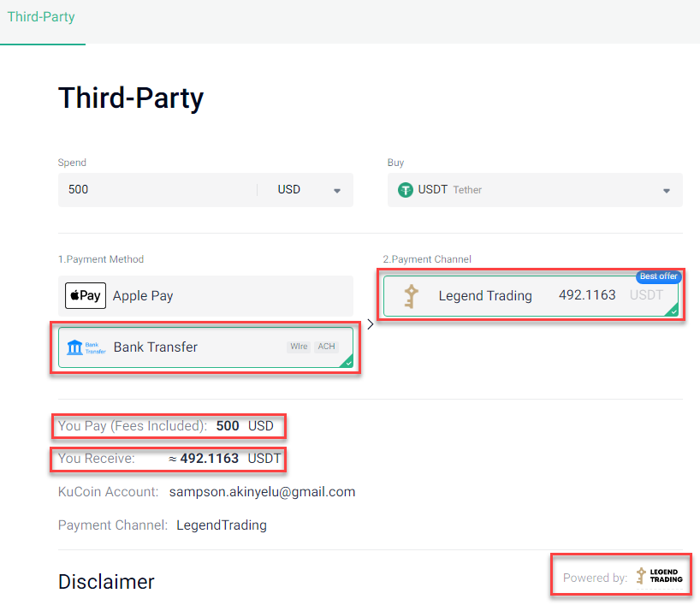Screen dimensions: 700x605
Task: Click the Spend amount field showing 500
Action: [x=157, y=190]
